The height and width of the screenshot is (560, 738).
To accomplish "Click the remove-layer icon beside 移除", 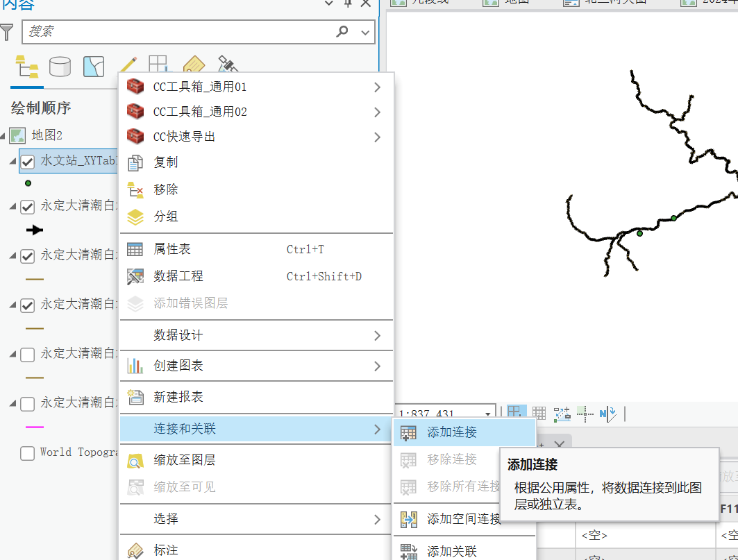I will [x=135, y=189].
